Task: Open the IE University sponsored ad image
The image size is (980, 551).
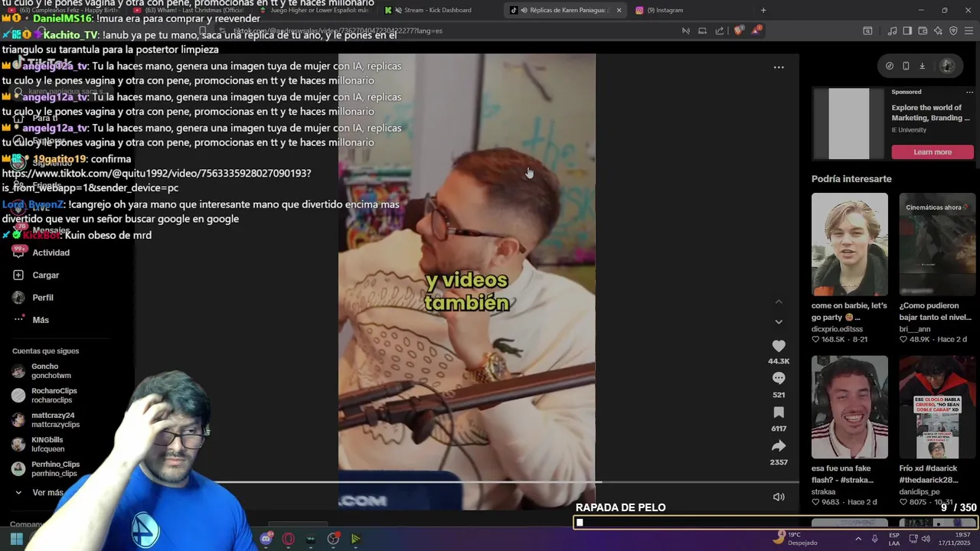Action: click(x=849, y=123)
